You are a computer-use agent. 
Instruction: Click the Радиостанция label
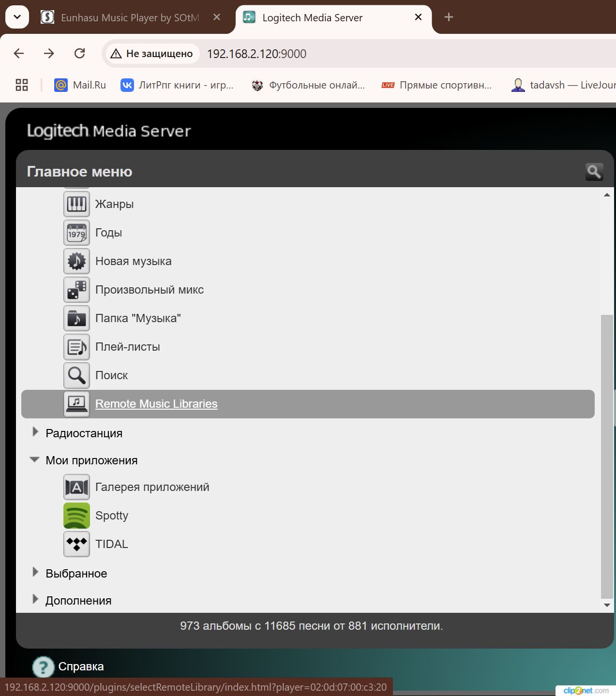point(84,433)
